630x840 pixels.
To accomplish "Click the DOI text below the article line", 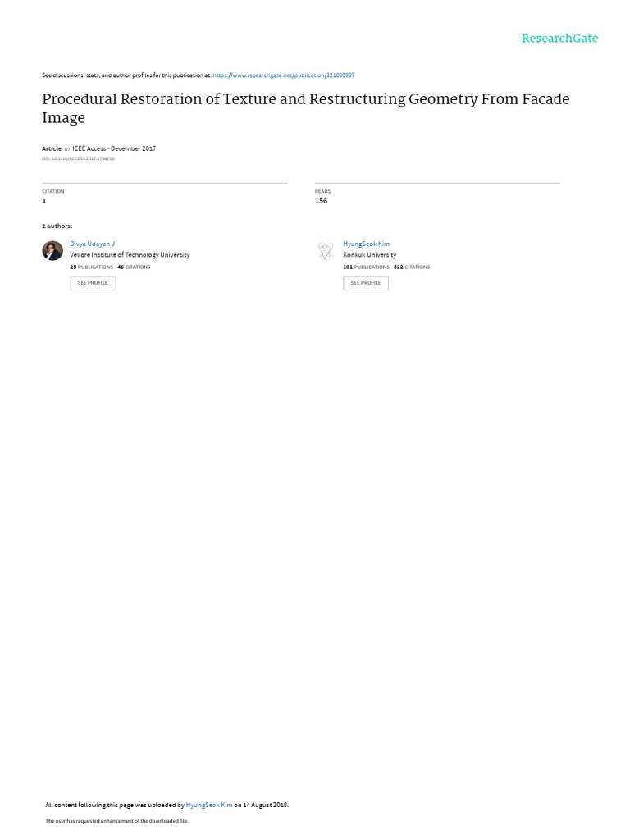I will [x=78, y=158].
